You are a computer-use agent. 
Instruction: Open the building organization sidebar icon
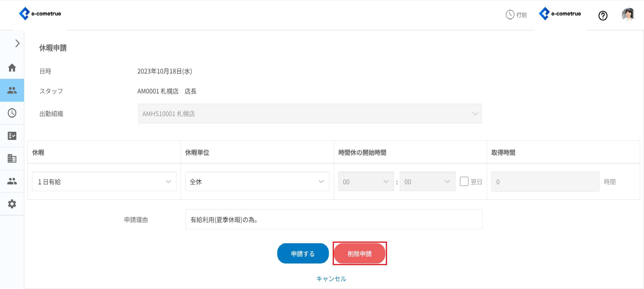click(x=12, y=158)
